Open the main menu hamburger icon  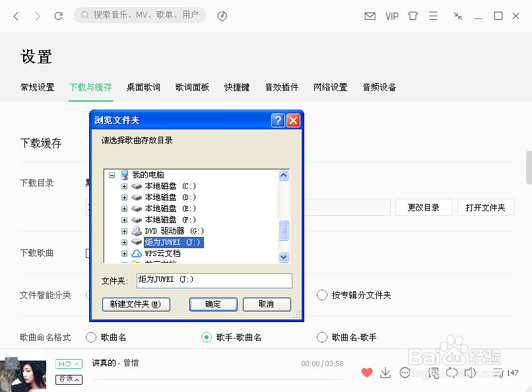pyautogui.click(x=433, y=16)
